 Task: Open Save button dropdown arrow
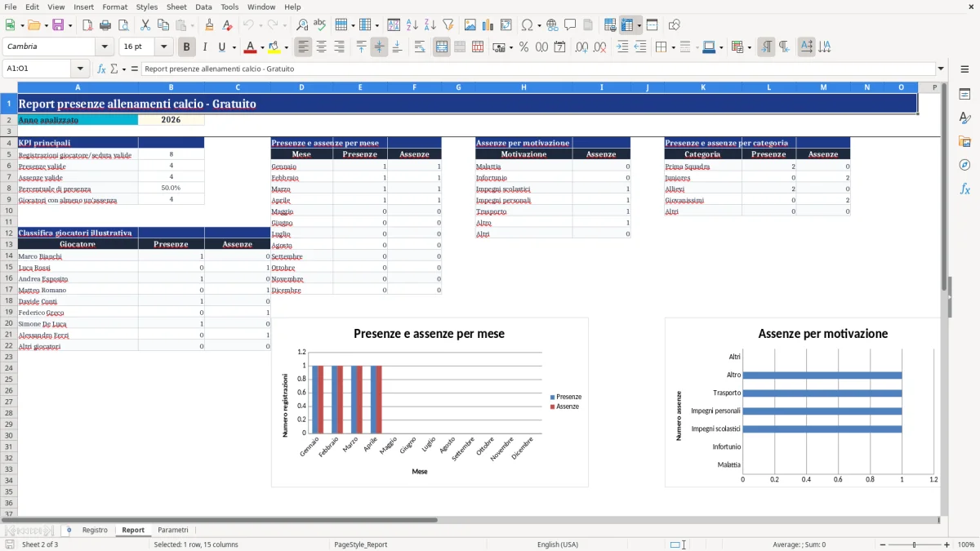pyautogui.click(x=69, y=25)
